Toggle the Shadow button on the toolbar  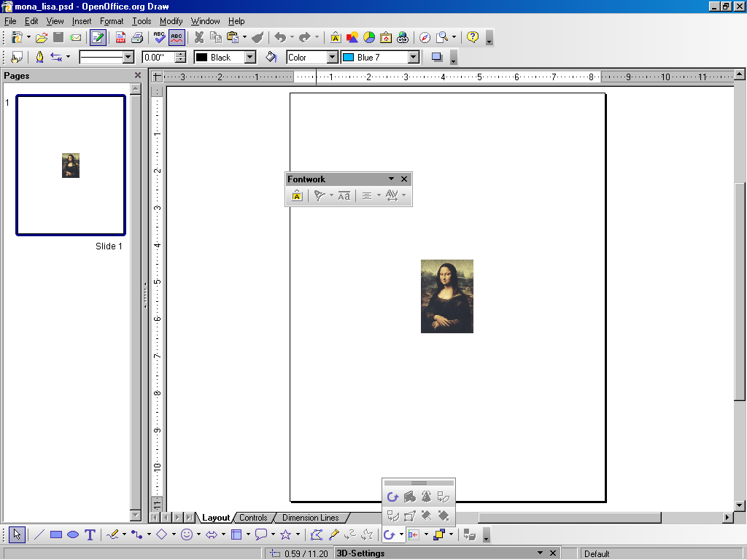pos(437,57)
